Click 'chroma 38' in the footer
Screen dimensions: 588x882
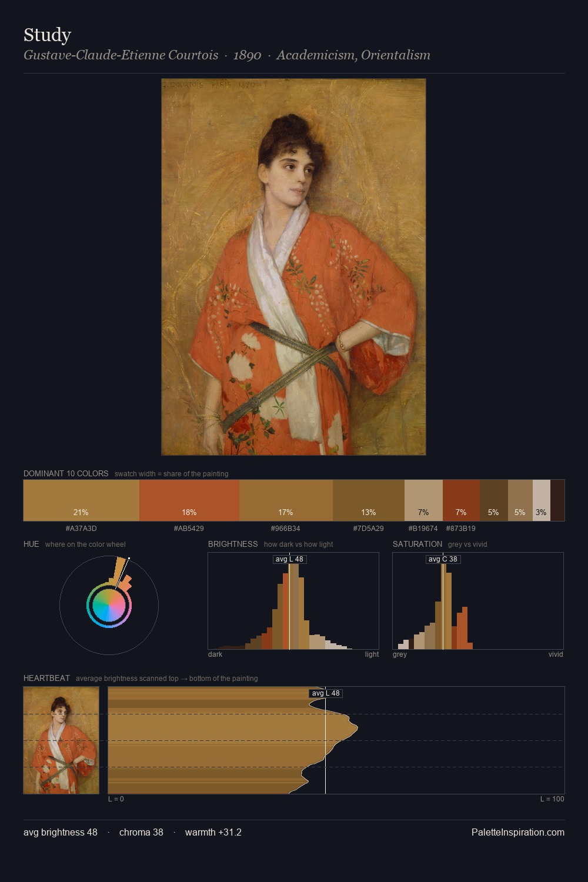tap(141, 832)
